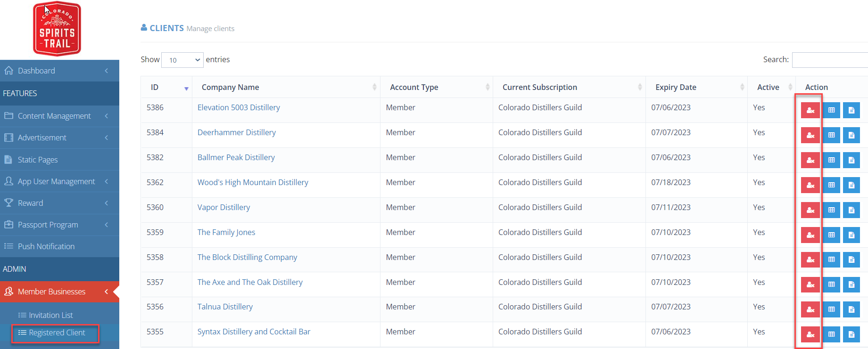Image resolution: width=868 pixels, height=349 pixels.
Task: Click grid icon for Wood's High Mountain Distillery
Action: click(x=831, y=185)
